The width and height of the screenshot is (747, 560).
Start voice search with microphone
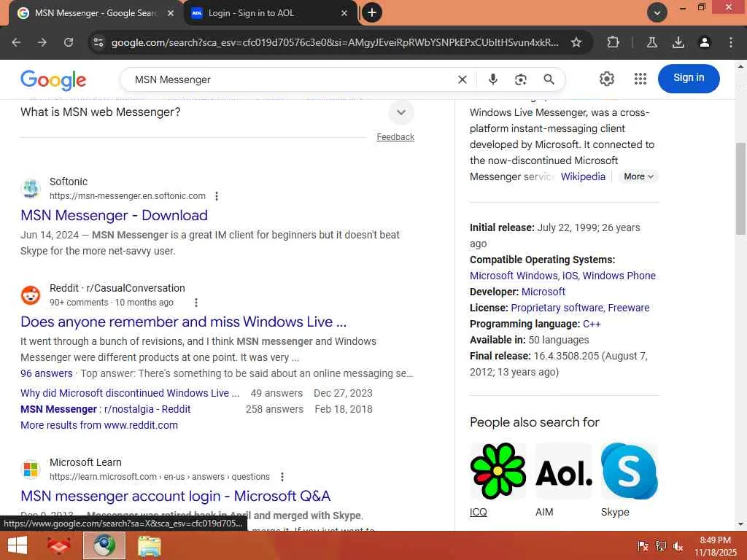tap(493, 79)
